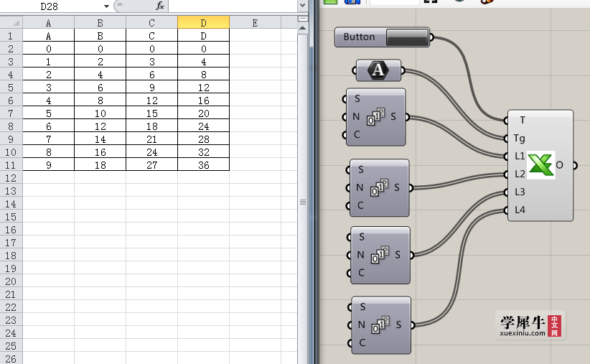Select column B header

pyautogui.click(x=100, y=22)
